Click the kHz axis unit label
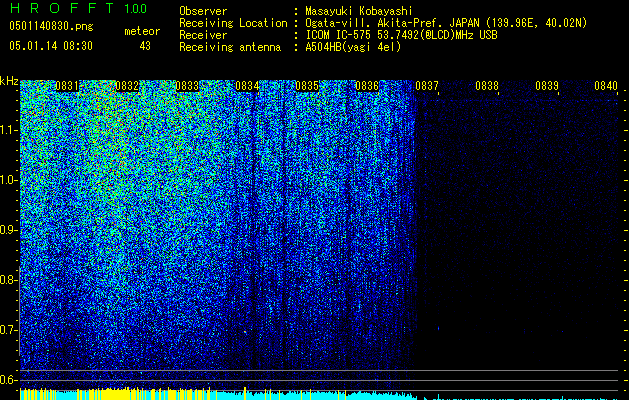629x400 pixels. (x=9, y=81)
